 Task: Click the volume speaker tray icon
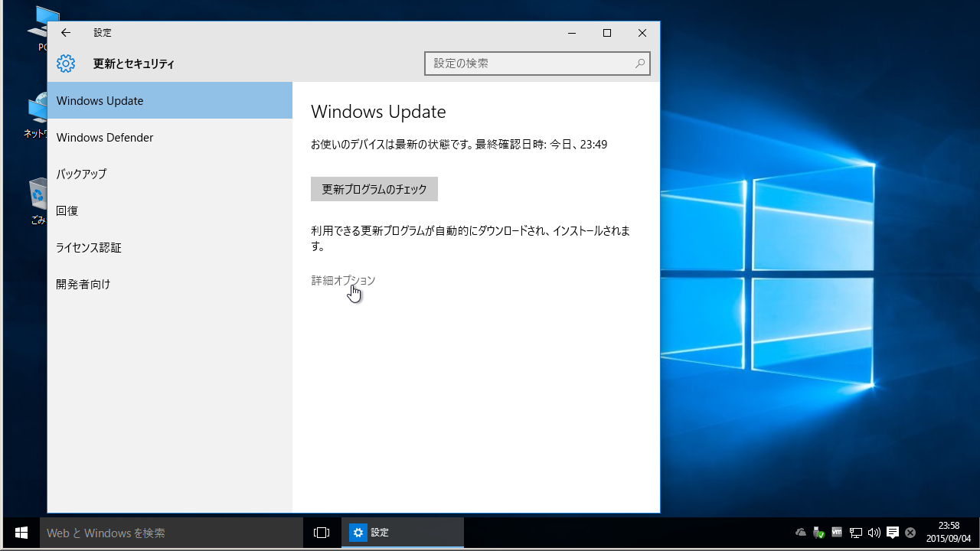(x=874, y=533)
